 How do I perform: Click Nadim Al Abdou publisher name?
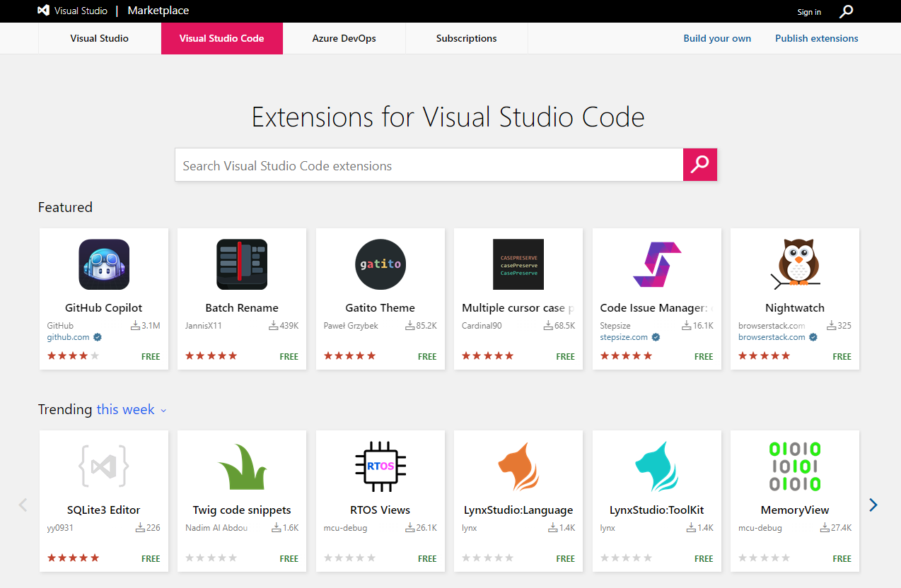coord(216,528)
